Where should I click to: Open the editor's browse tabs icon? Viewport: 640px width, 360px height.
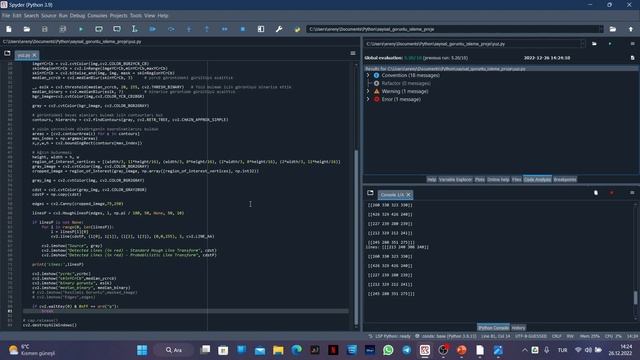[x=7, y=53]
